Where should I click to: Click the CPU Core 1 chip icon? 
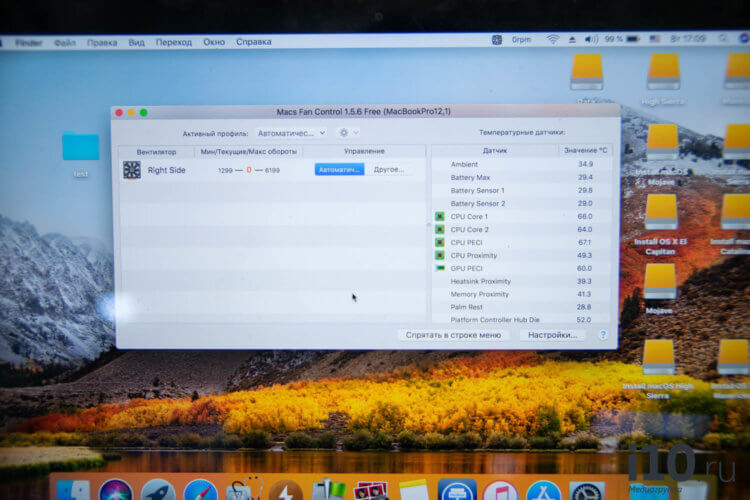point(440,216)
